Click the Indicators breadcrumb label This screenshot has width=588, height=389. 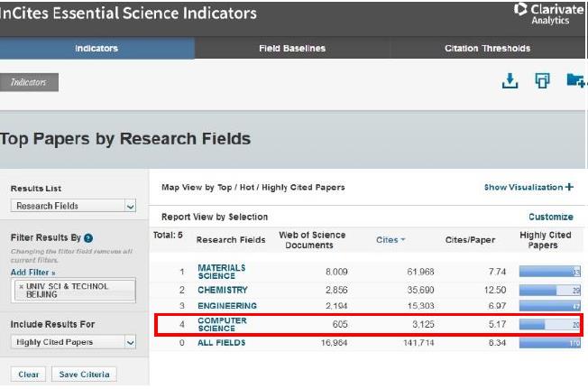pos(29,82)
